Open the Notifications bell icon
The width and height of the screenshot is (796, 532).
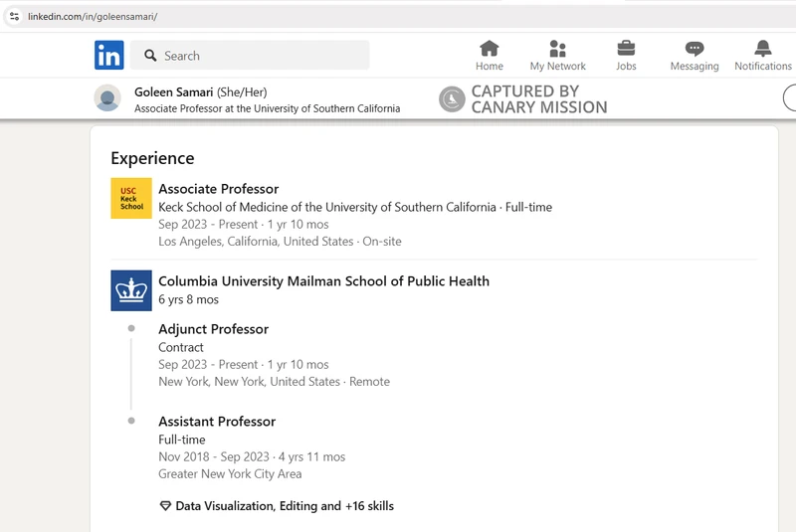point(762,49)
